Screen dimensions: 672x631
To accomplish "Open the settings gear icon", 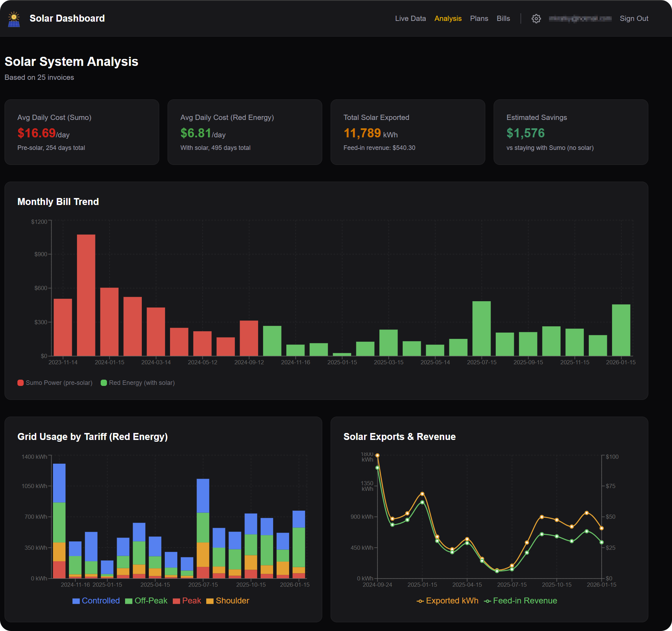I will (536, 18).
